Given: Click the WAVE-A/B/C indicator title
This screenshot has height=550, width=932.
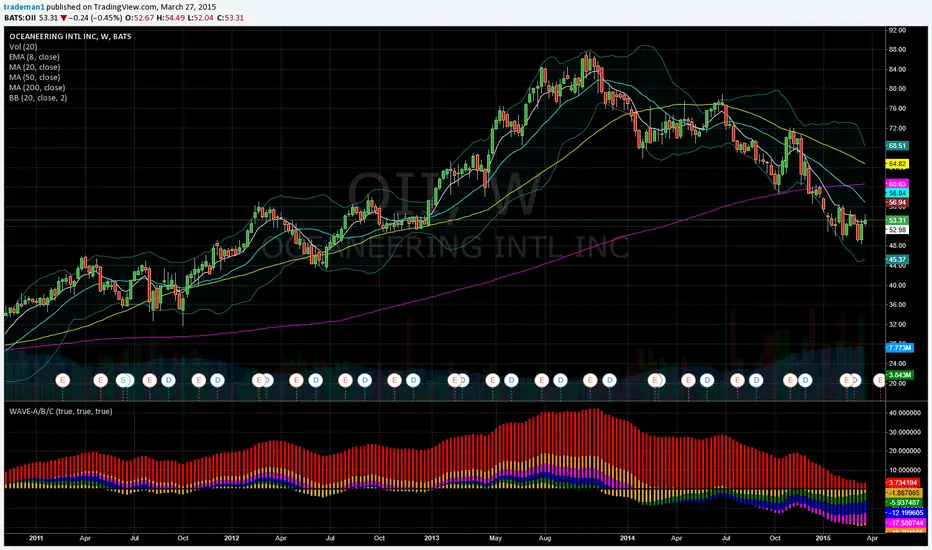Looking at the screenshot, I should pos(60,411).
